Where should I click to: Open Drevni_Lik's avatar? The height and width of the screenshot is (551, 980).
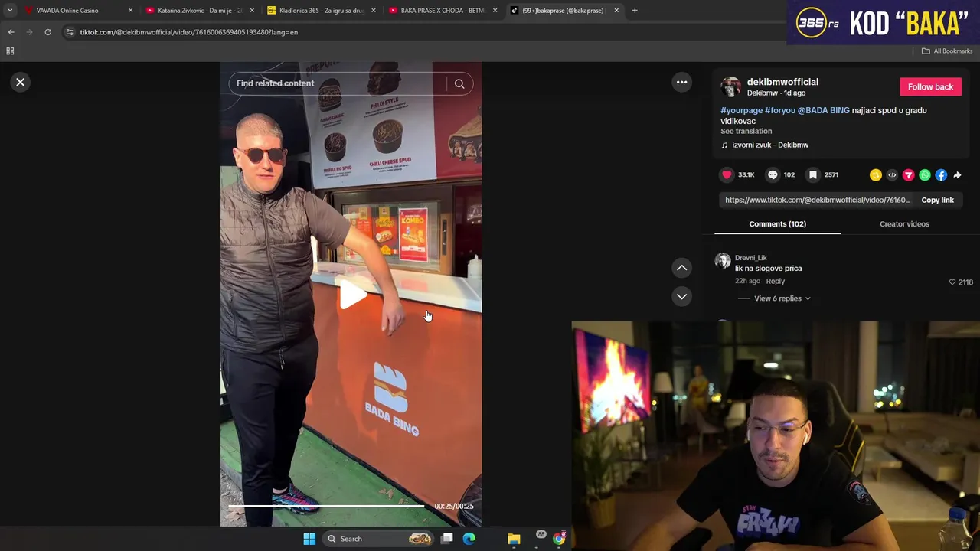coord(723,261)
